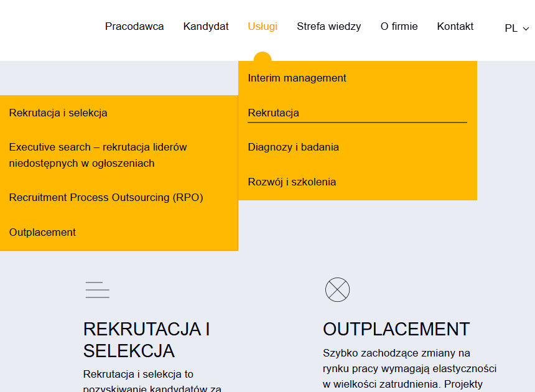Viewport: 535px width, 392px height.
Task: Open the Executive search flyout link
Action: pos(98,155)
